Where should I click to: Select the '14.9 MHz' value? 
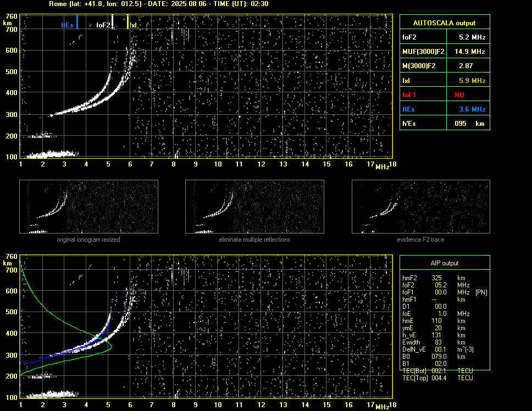click(x=469, y=52)
